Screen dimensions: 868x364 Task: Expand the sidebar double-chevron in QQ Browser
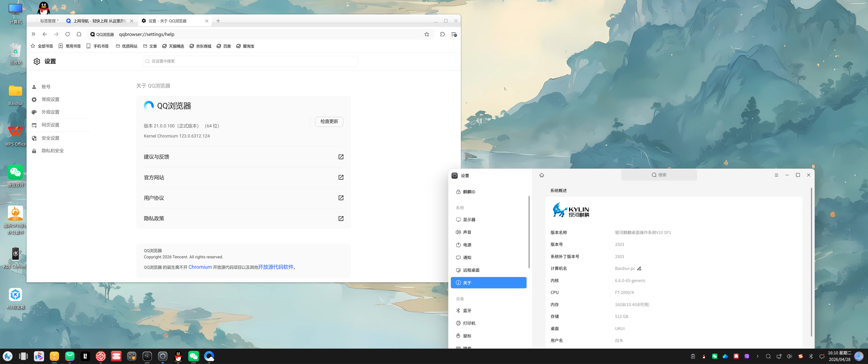pyautogui.click(x=33, y=34)
